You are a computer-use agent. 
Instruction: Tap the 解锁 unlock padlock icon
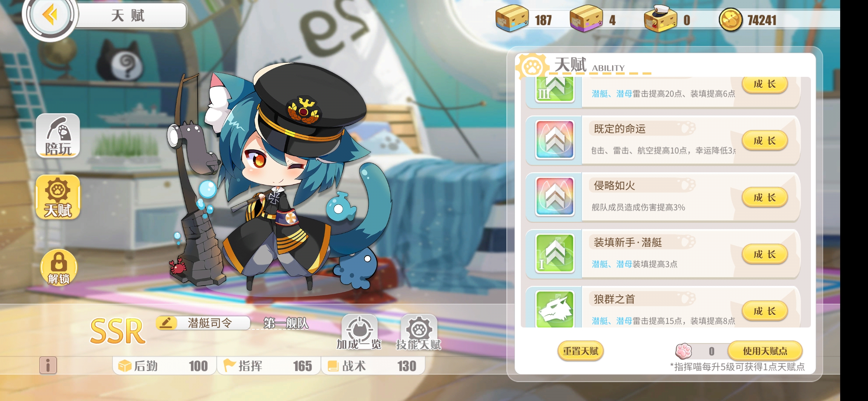coord(59,267)
